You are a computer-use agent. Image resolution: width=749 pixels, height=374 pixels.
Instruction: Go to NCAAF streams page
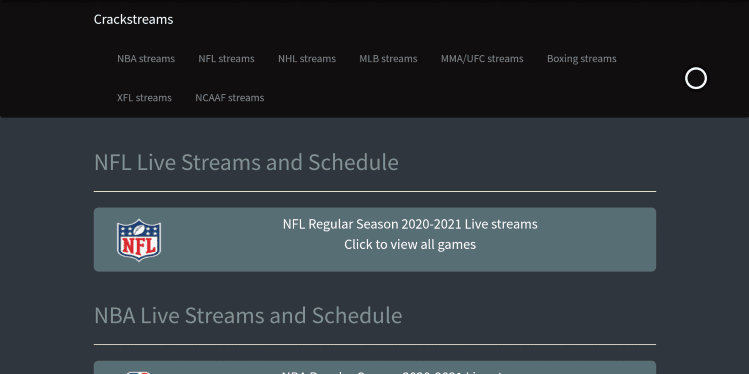click(230, 98)
